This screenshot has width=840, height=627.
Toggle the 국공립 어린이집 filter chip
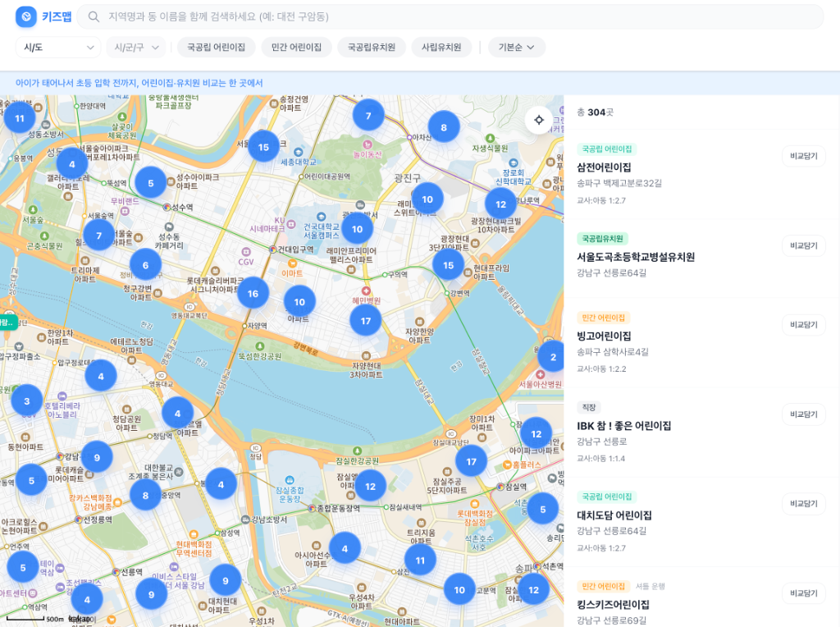(216, 48)
